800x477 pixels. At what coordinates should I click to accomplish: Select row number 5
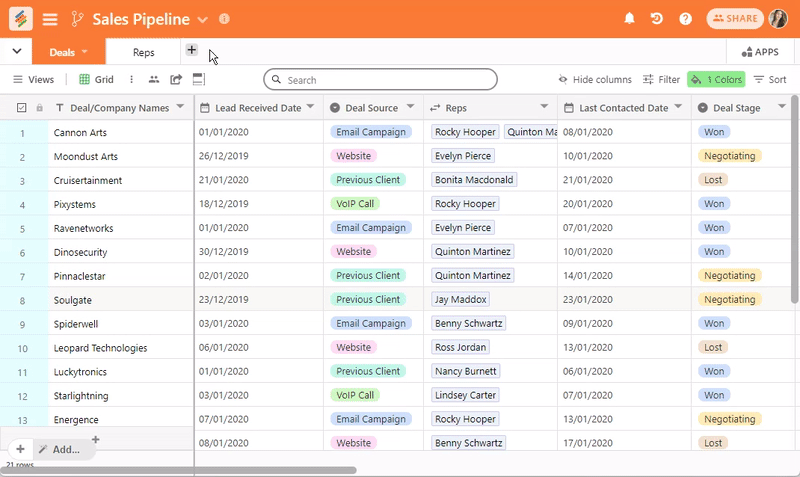[x=22, y=229]
